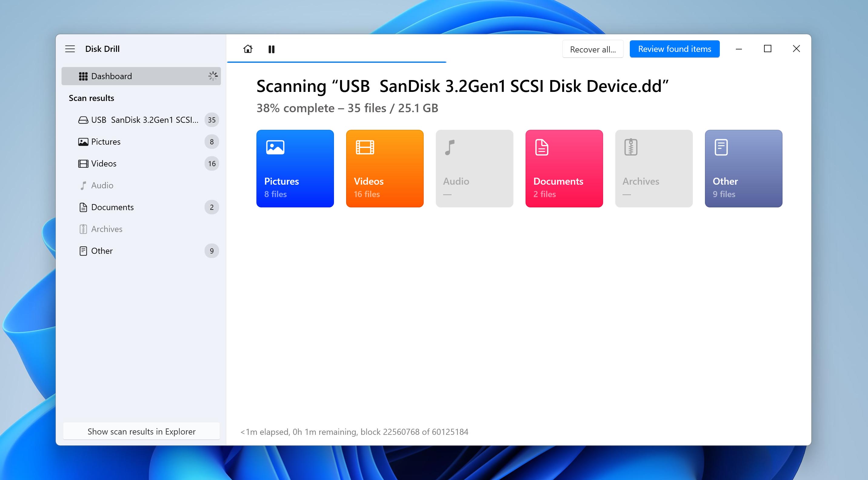Click the Videos film icon in the sidebar

click(83, 164)
